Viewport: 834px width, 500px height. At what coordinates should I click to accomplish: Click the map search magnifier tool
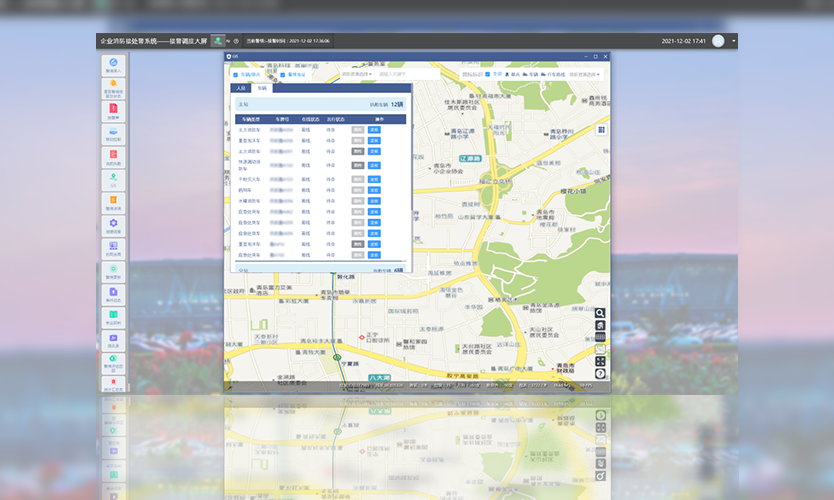(600, 313)
